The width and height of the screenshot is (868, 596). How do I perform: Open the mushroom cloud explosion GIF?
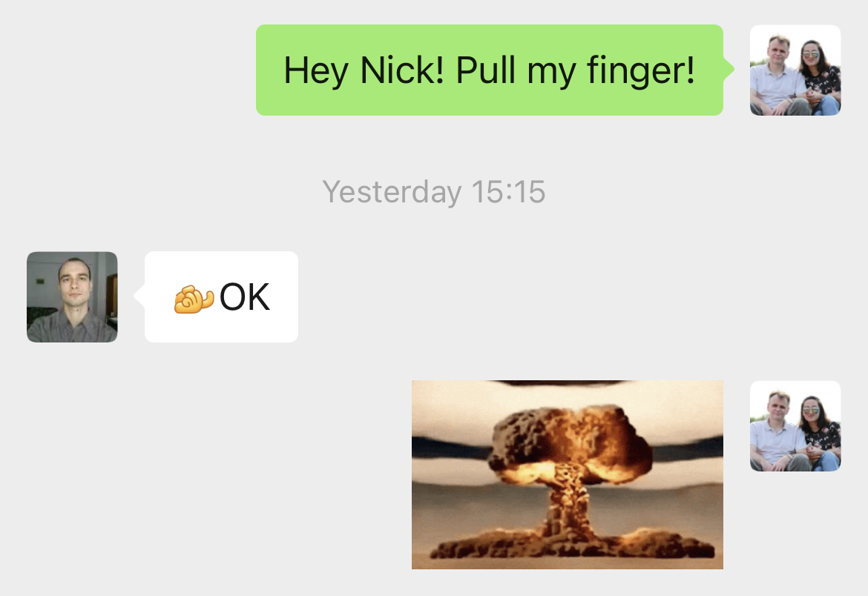(x=568, y=475)
